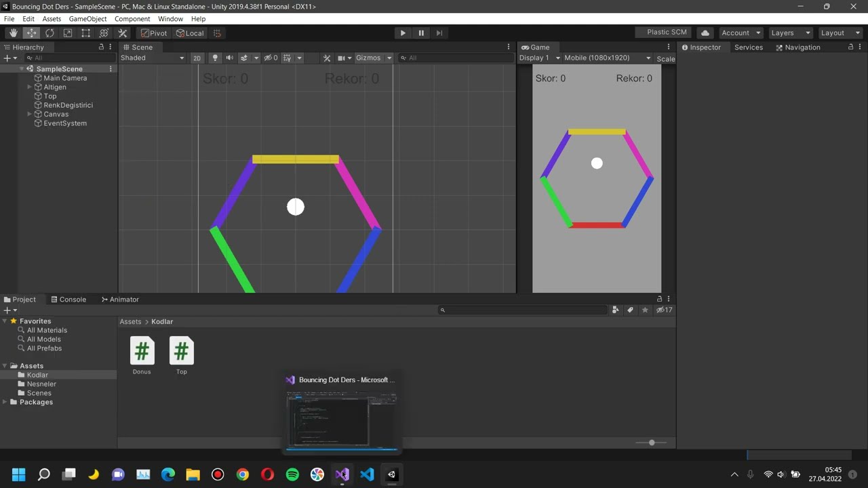Viewport: 868px width, 488px height.
Task: Open cloud services icon
Action: tap(705, 33)
